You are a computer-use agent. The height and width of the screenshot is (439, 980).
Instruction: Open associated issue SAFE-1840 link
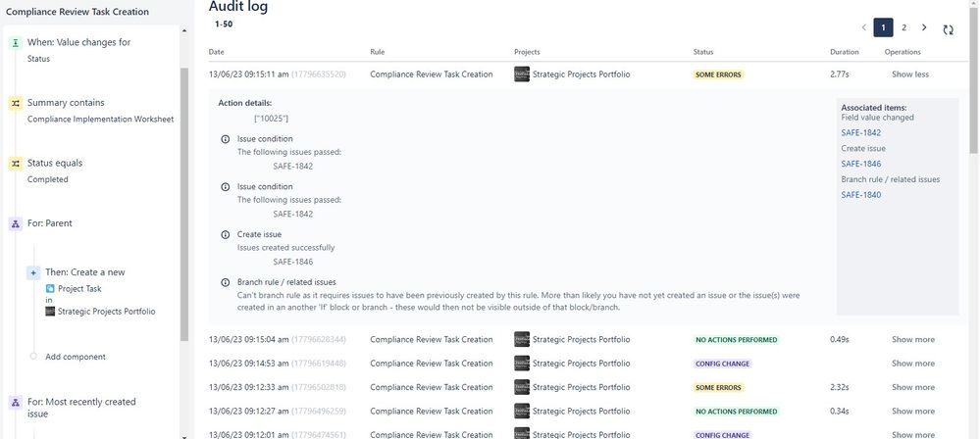point(860,195)
